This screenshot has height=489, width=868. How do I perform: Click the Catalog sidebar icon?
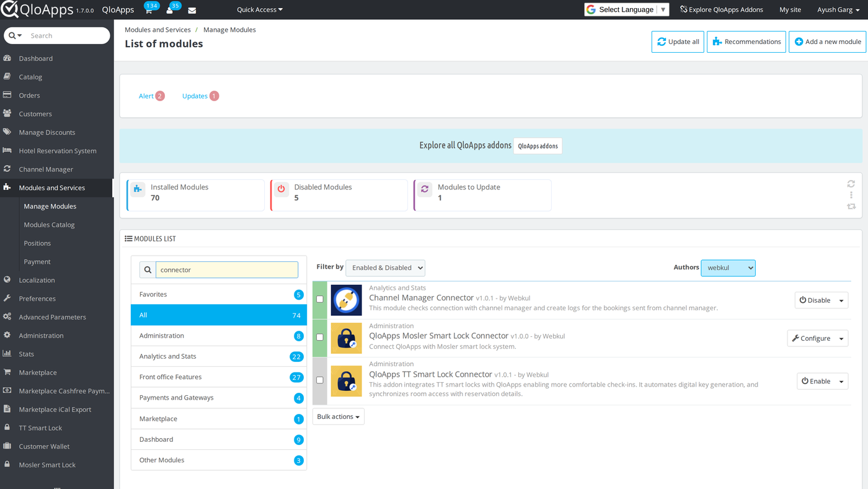[x=7, y=77]
